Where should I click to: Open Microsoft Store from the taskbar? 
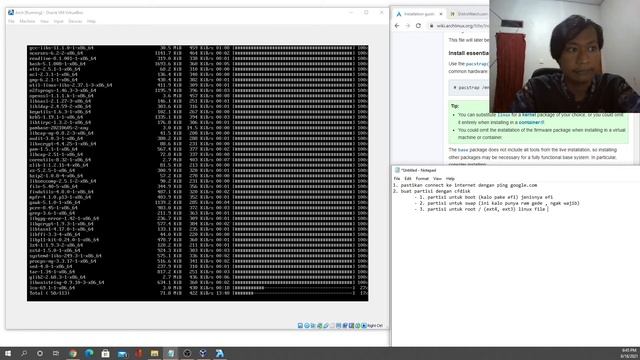(105, 353)
